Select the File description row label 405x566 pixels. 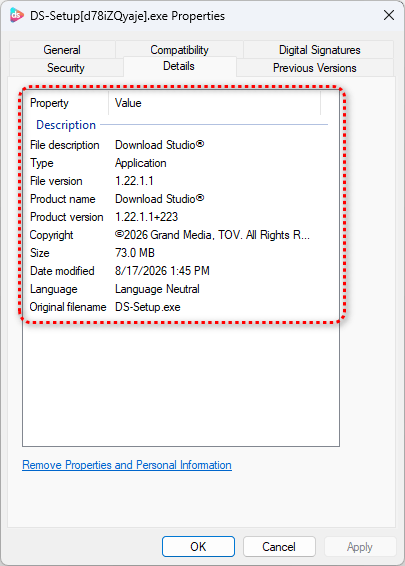(x=65, y=145)
